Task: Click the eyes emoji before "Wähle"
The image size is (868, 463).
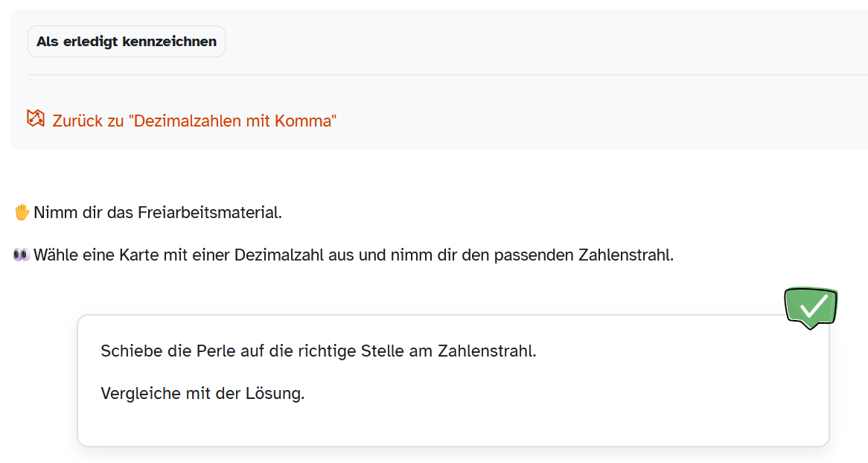Action: click(x=22, y=255)
